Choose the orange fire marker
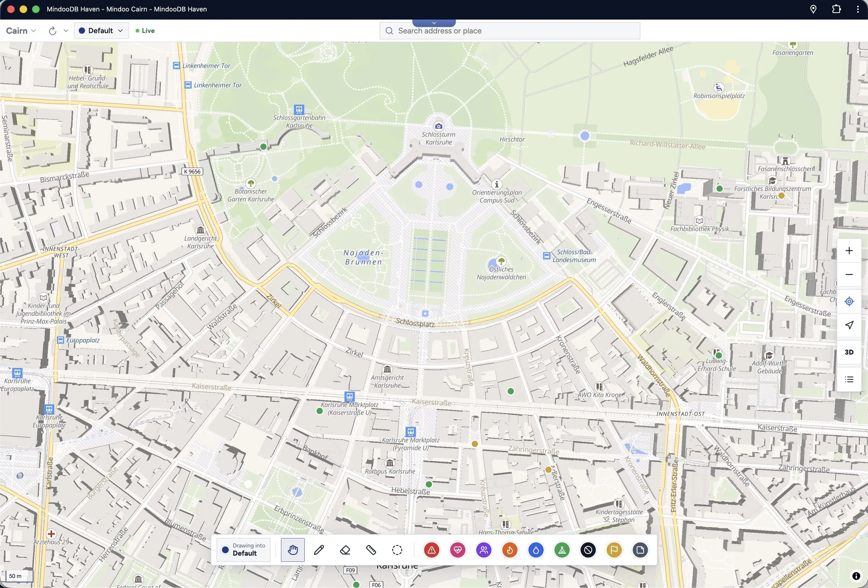Viewport: 868px width, 588px height. (x=510, y=550)
